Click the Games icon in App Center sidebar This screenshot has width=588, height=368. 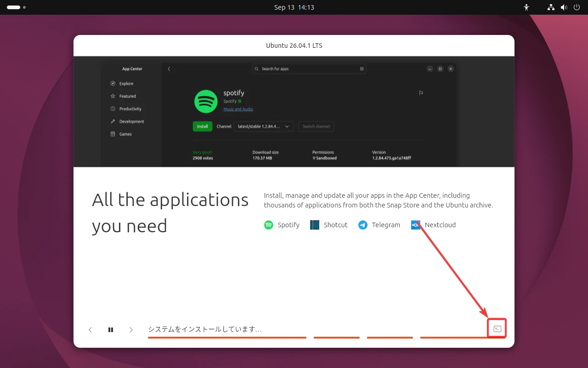[113, 134]
